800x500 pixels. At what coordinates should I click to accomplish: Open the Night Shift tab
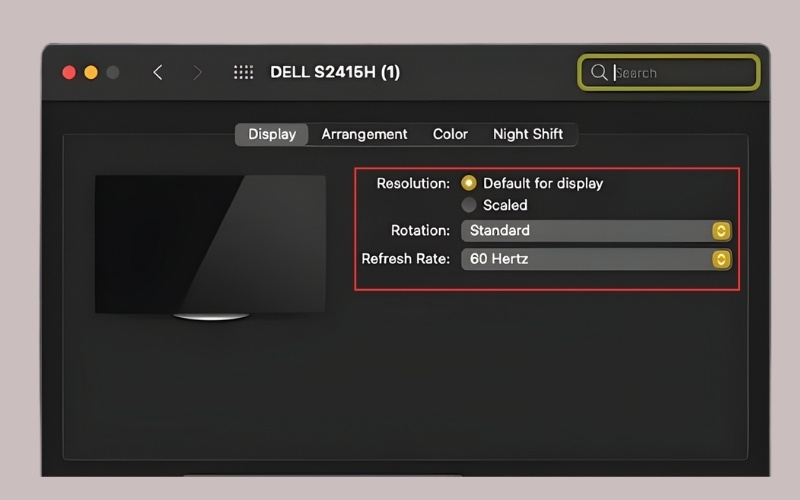[x=528, y=134]
